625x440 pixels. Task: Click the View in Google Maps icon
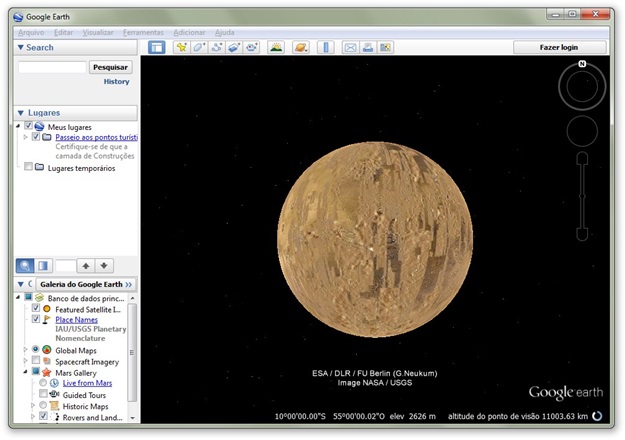click(x=385, y=47)
